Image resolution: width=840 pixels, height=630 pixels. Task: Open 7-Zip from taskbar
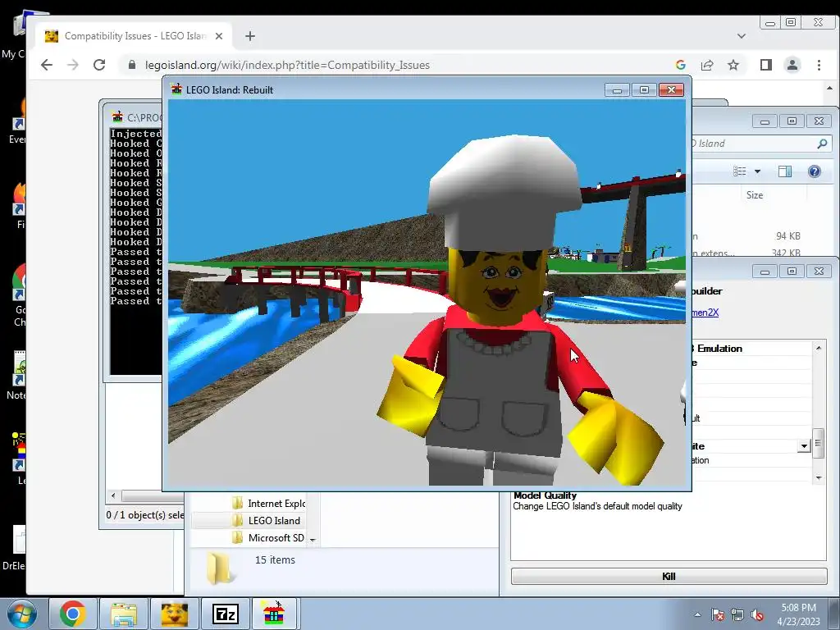pos(225,614)
